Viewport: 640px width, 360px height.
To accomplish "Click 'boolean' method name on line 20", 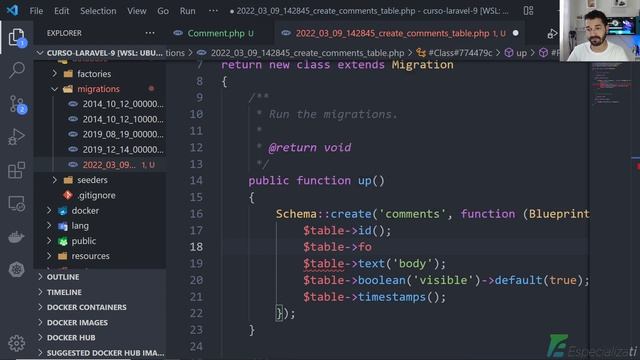I will point(382,280).
